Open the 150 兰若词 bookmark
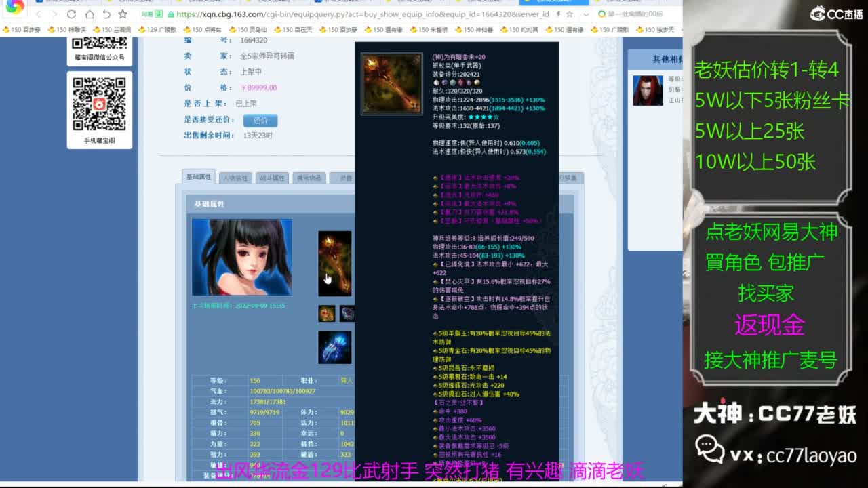 pos(112,30)
